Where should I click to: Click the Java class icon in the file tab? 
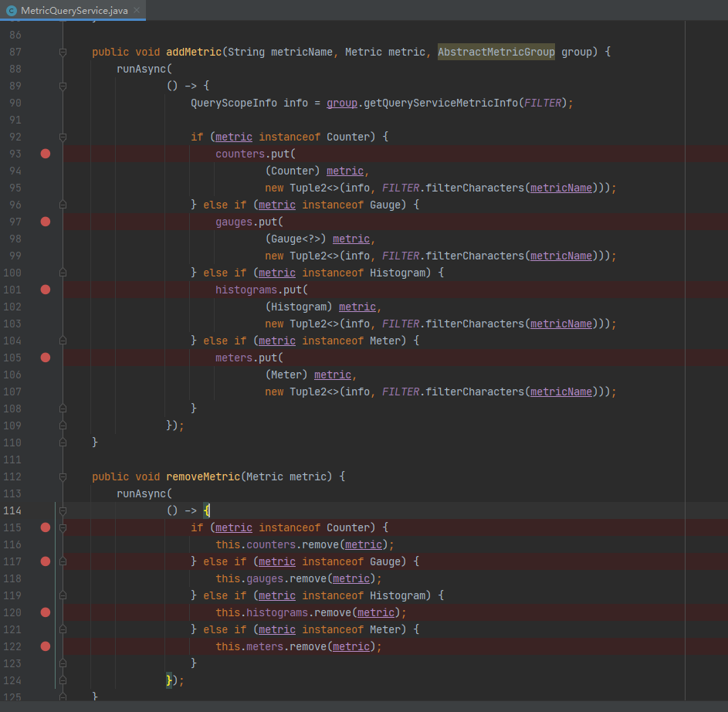tap(12, 11)
